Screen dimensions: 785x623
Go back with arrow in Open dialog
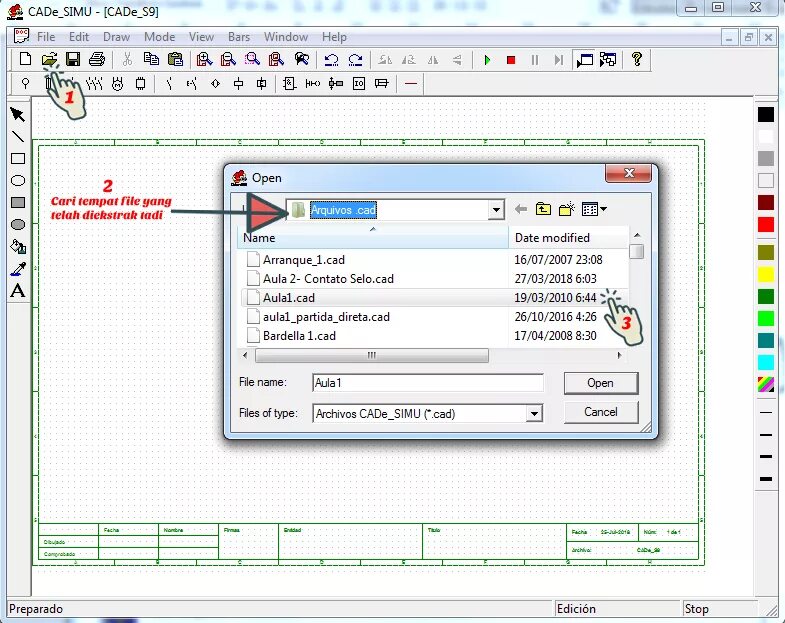521,209
